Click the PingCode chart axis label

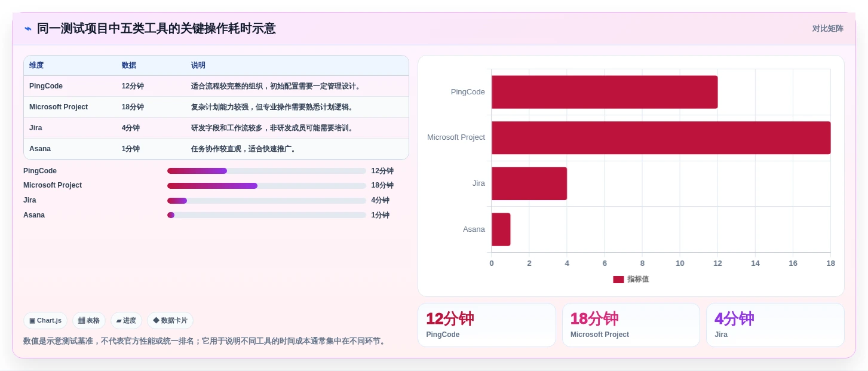[468, 92]
